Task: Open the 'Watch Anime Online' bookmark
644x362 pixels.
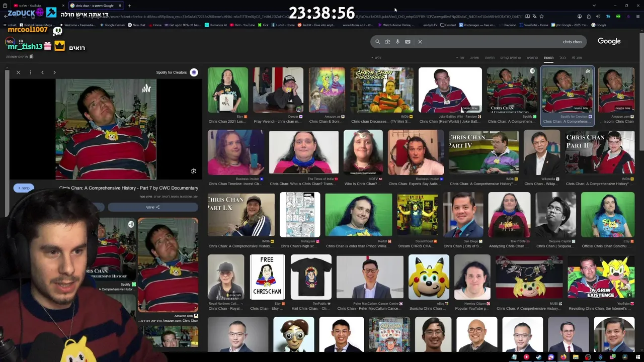Action: coord(396,25)
